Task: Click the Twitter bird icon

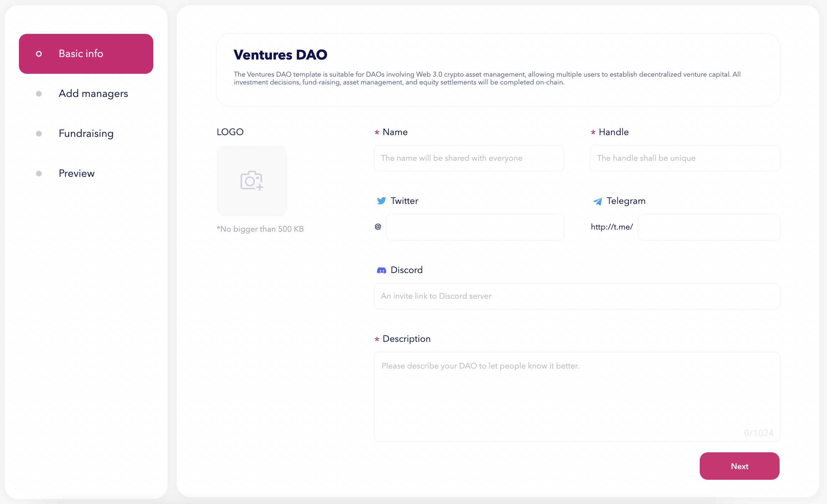Action: coord(381,201)
